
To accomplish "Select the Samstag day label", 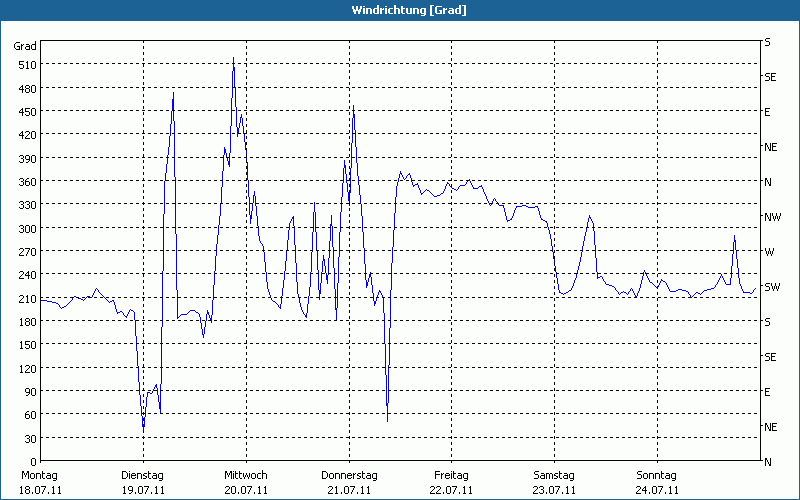I will tap(554, 476).
